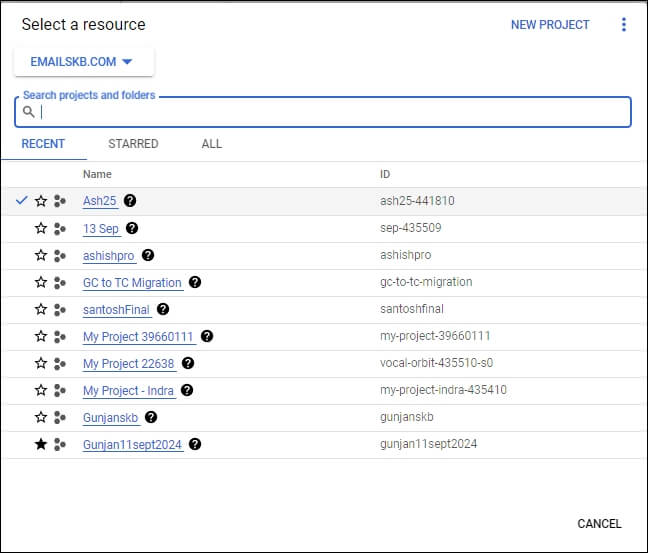648x553 pixels.
Task: Click project type icon in Gunjan11sept2024 row
Action: pos(60,445)
